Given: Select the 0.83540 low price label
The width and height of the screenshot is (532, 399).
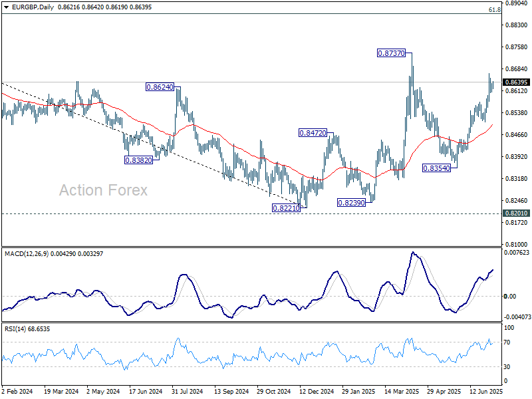Looking at the screenshot, I should [x=437, y=168].
